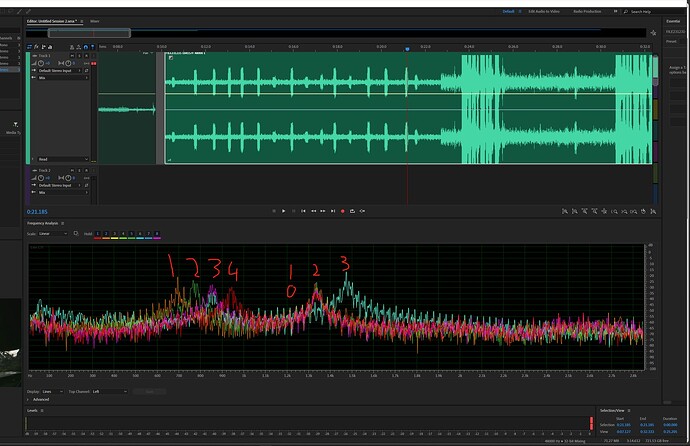Open Track 2 Default Stereo Input dropdown
Viewport: 690px width, 446px height.
[x=60, y=185]
